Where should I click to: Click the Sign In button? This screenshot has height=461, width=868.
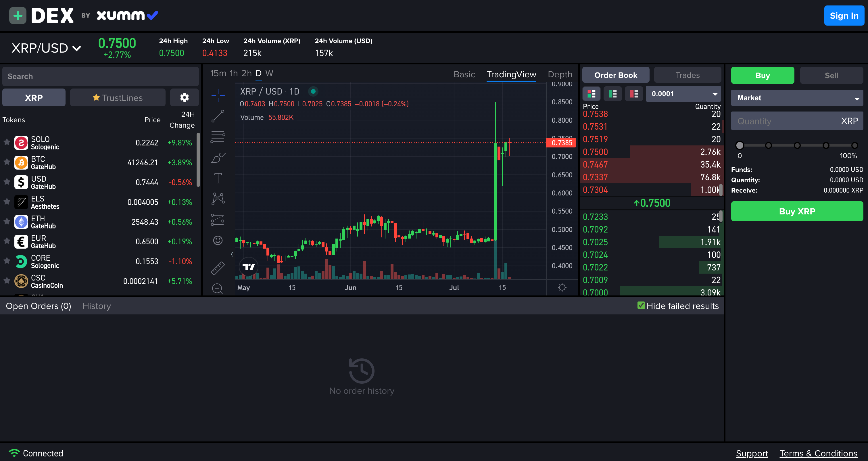point(844,16)
